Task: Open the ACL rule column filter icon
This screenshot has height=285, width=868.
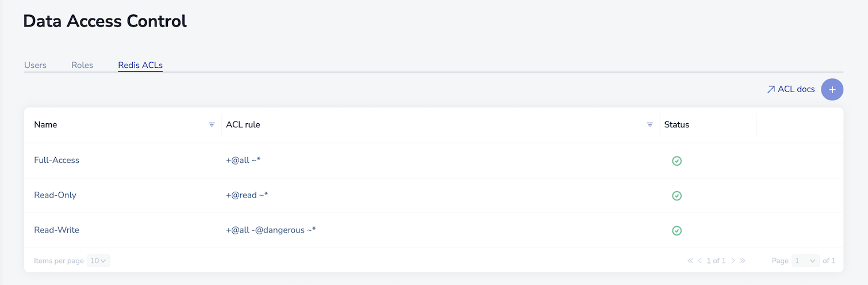Action: click(x=650, y=125)
